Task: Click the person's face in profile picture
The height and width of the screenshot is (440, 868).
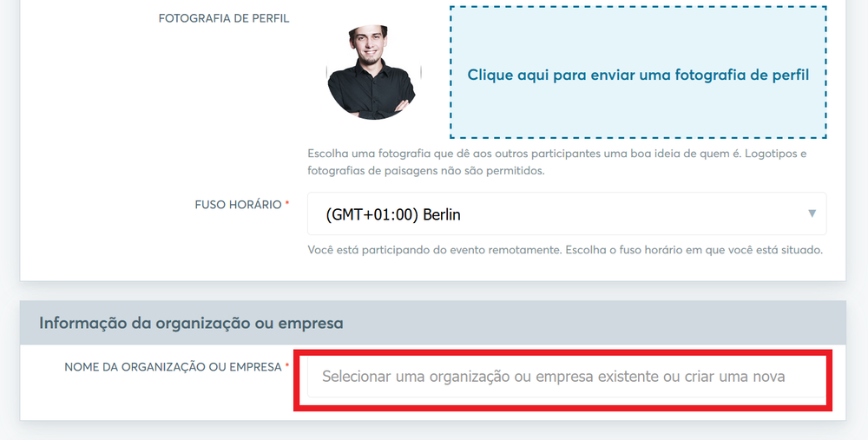Action: 367,44
